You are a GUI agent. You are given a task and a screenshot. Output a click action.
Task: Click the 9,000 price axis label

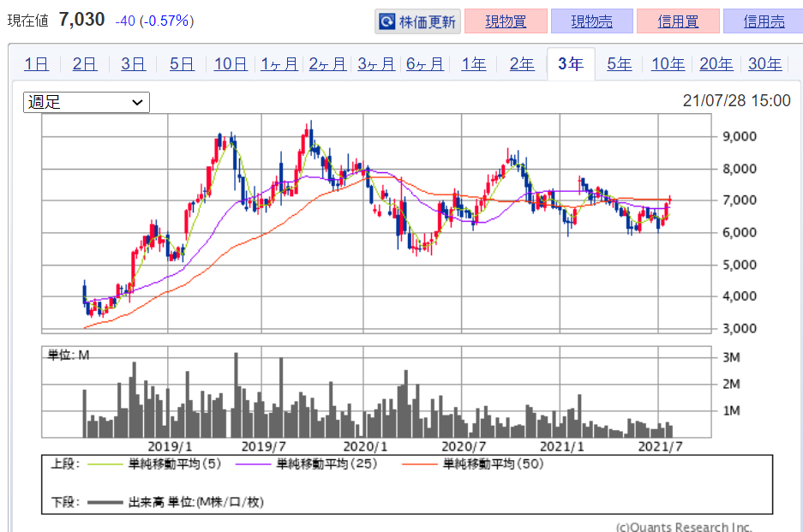point(739,137)
